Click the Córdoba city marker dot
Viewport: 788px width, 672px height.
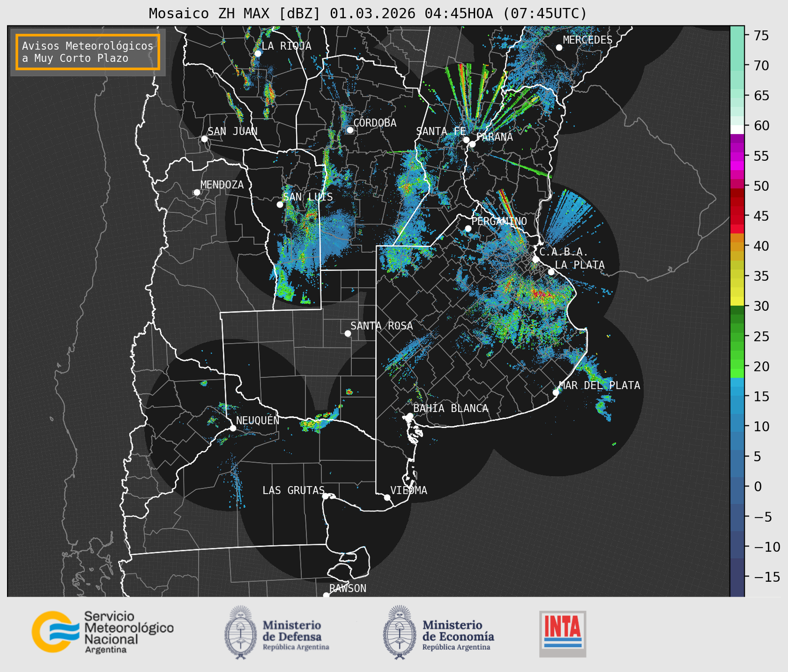coord(350,130)
